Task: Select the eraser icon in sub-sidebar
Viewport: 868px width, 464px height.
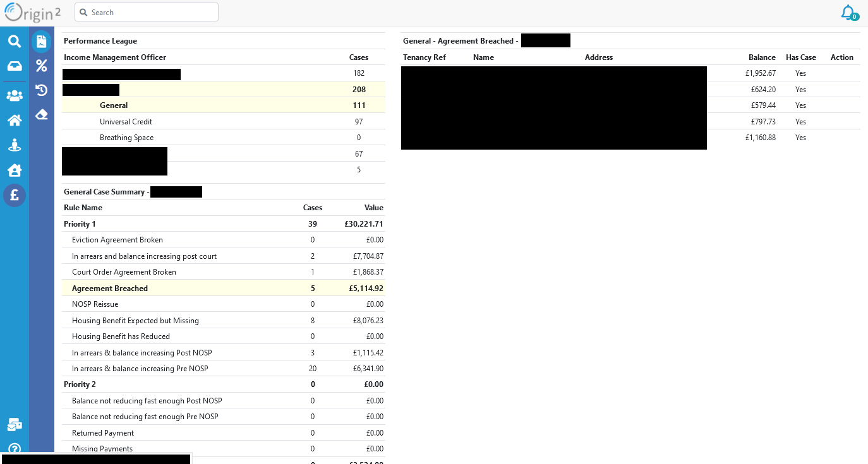Action: click(x=42, y=114)
